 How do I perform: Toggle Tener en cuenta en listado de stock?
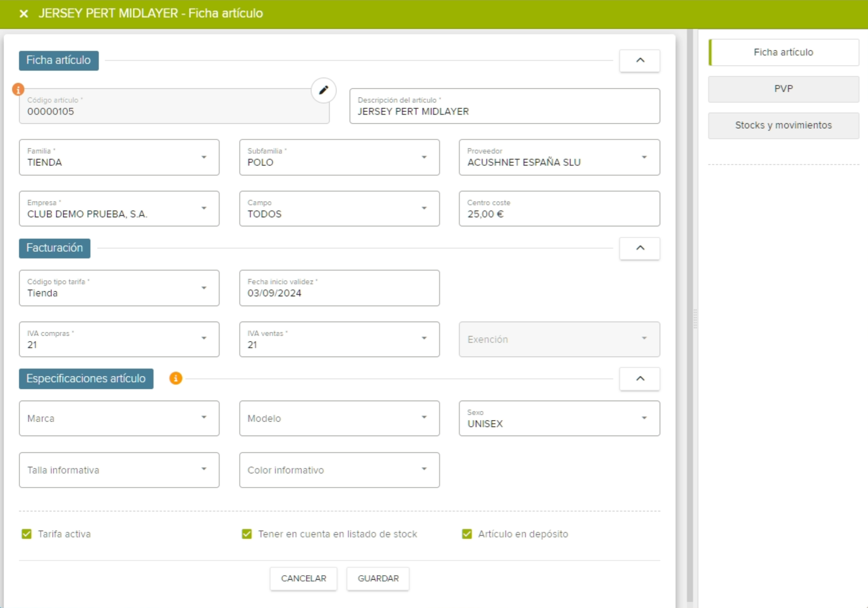coord(247,534)
